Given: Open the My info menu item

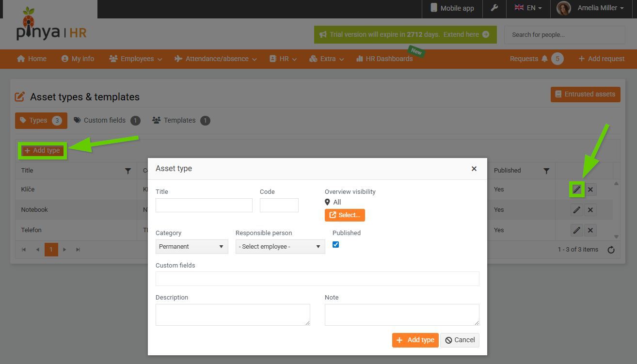Looking at the screenshot, I should point(78,59).
